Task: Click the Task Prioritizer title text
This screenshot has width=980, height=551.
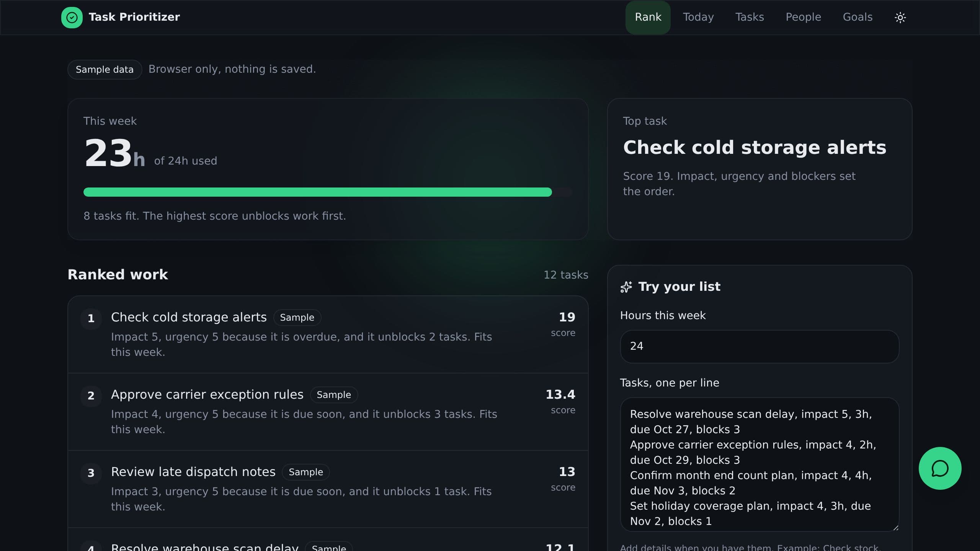Action: (134, 17)
